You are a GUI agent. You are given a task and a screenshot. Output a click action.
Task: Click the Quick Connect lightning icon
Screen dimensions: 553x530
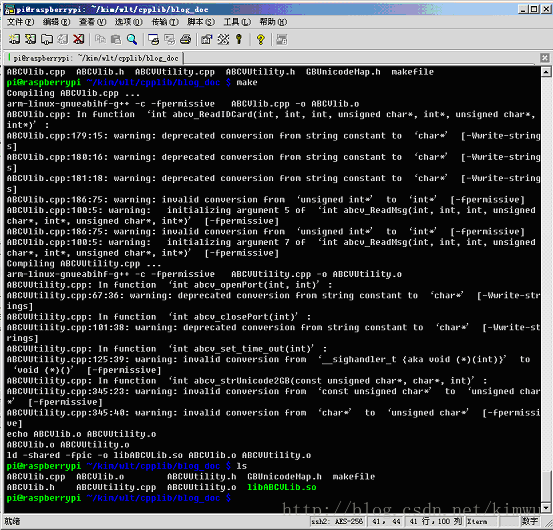coord(31,39)
